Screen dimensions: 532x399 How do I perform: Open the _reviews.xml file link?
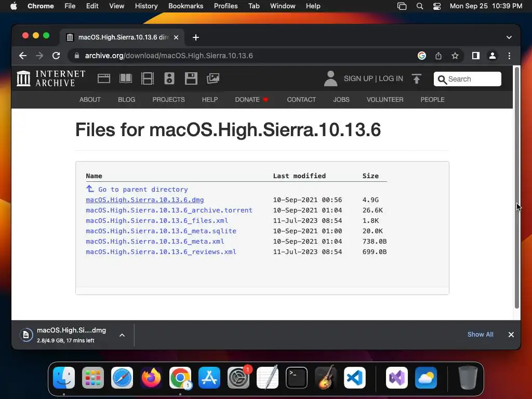[x=161, y=252]
